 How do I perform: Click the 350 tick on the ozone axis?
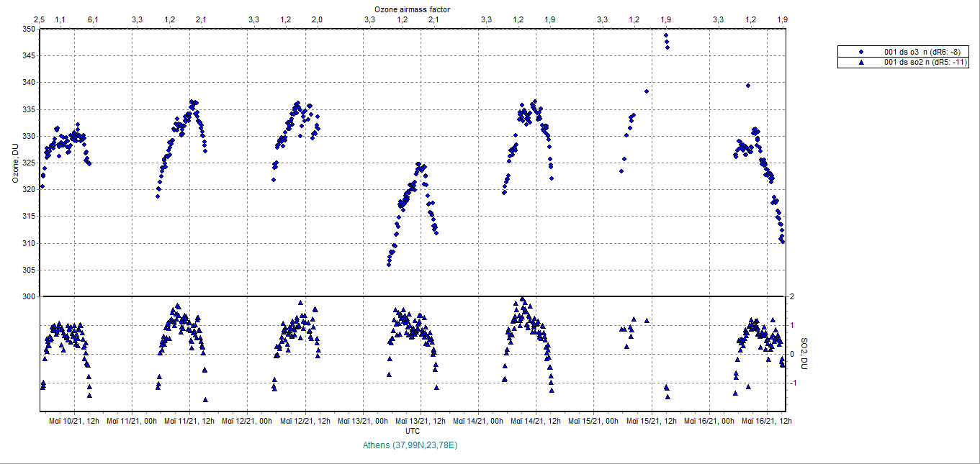click(27, 29)
